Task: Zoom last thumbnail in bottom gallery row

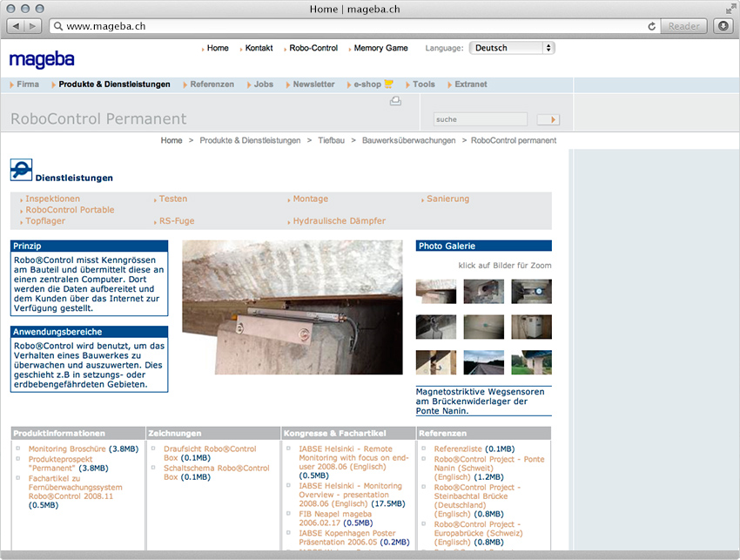Action: tap(531, 362)
